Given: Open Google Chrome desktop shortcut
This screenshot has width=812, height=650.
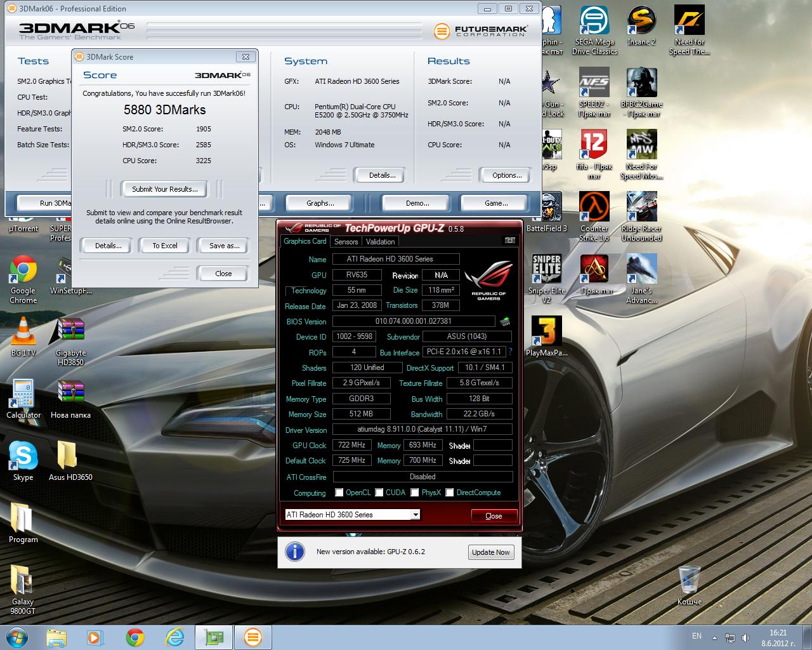Looking at the screenshot, I should [23, 281].
